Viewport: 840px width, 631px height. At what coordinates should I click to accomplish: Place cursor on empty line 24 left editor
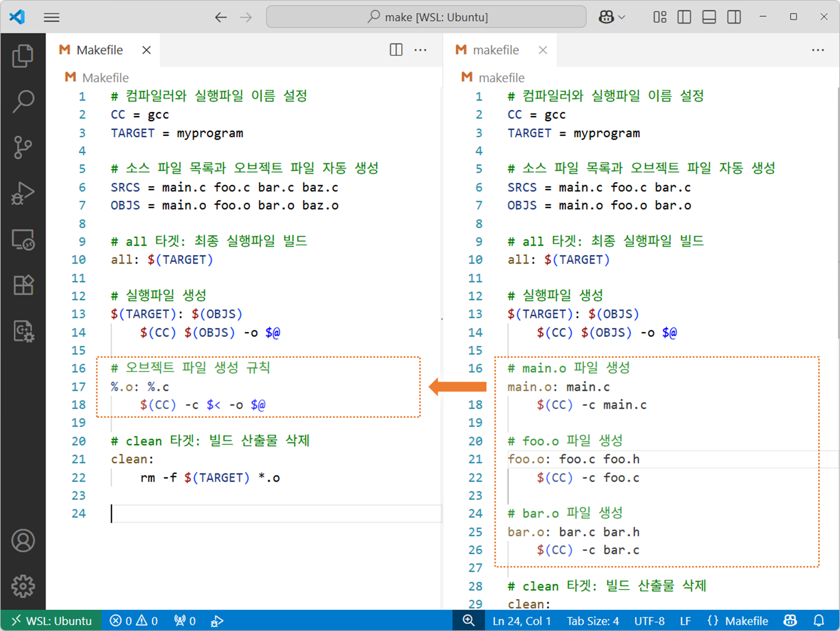(276, 514)
